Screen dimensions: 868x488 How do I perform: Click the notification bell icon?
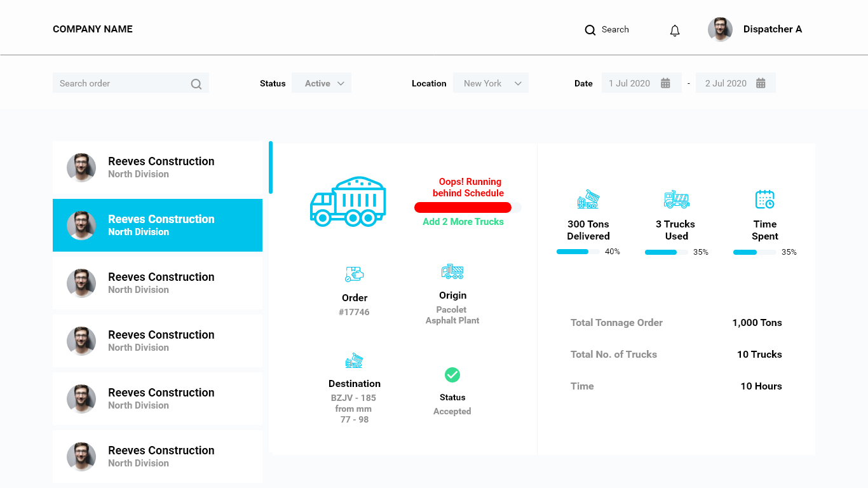click(675, 30)
